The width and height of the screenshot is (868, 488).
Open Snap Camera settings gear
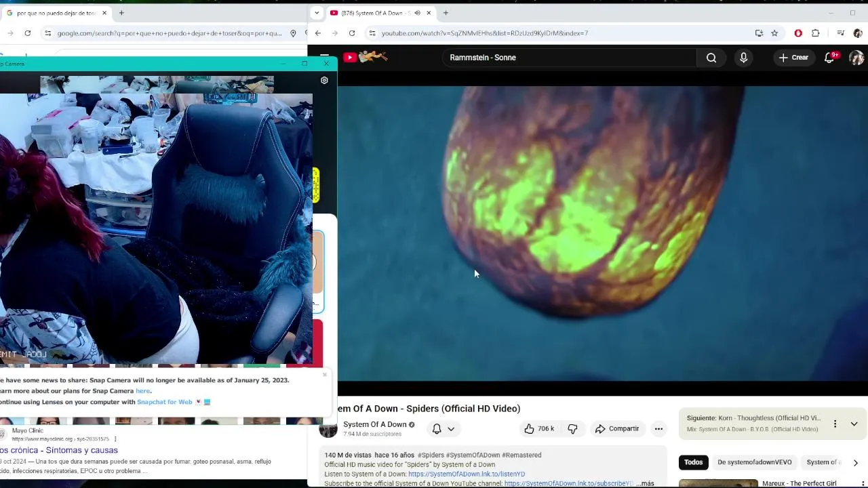pos(324,81)
